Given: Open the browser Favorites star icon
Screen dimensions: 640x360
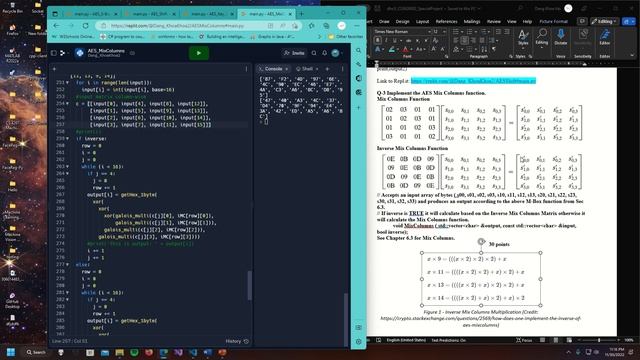Looking at the screenshot, I should (x=311, y=26).
